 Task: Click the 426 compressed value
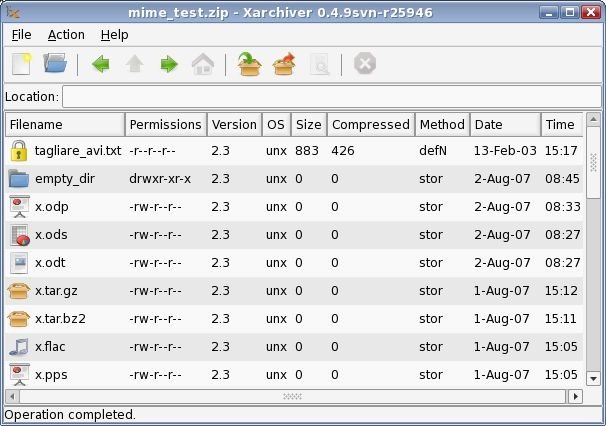point(343,151)
